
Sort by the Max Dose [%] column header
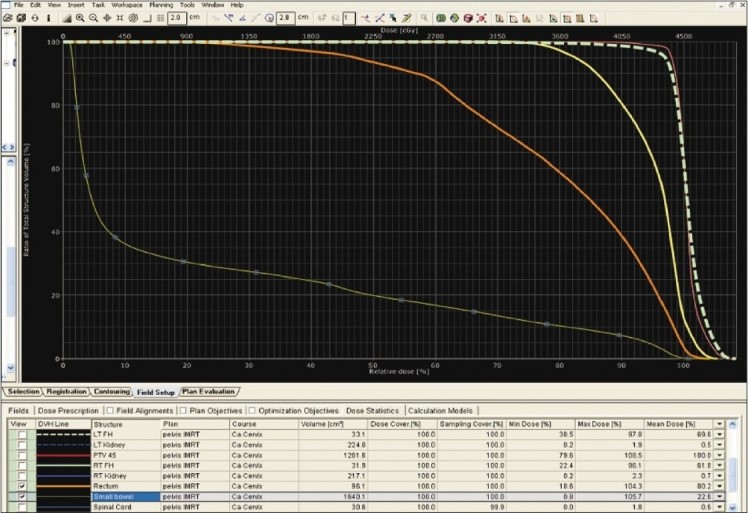pyautogui.click(x=610, y=424)
